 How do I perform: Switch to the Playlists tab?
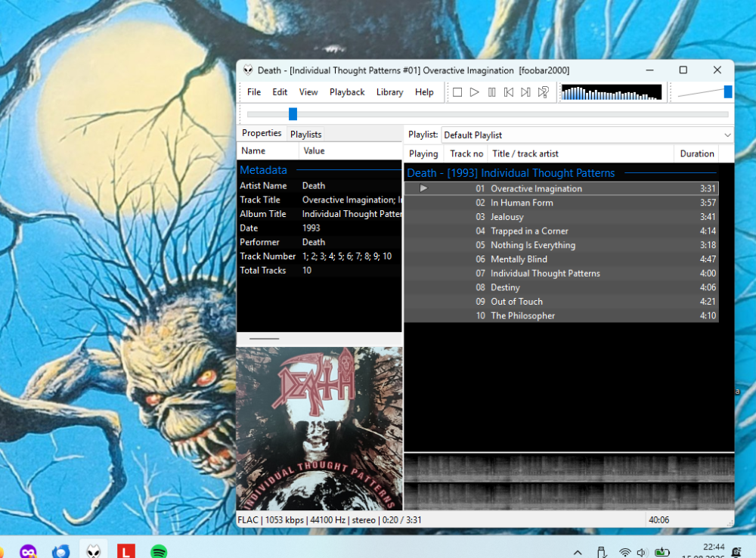[x=305, y=134]
